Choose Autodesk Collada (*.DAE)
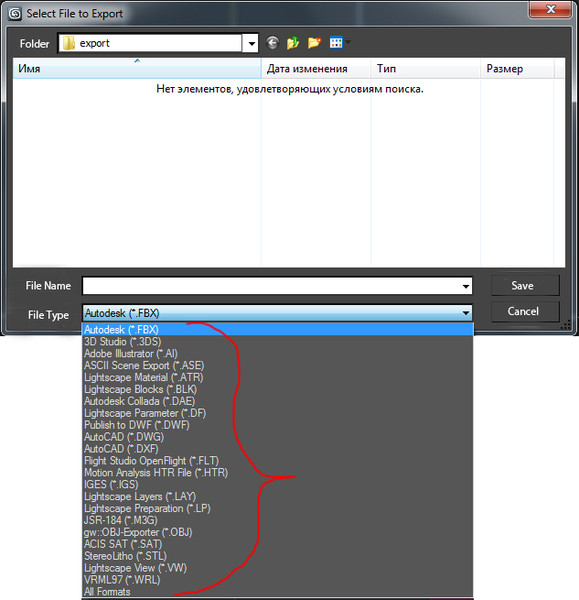 pyautogui.click(x=278, y=401)
